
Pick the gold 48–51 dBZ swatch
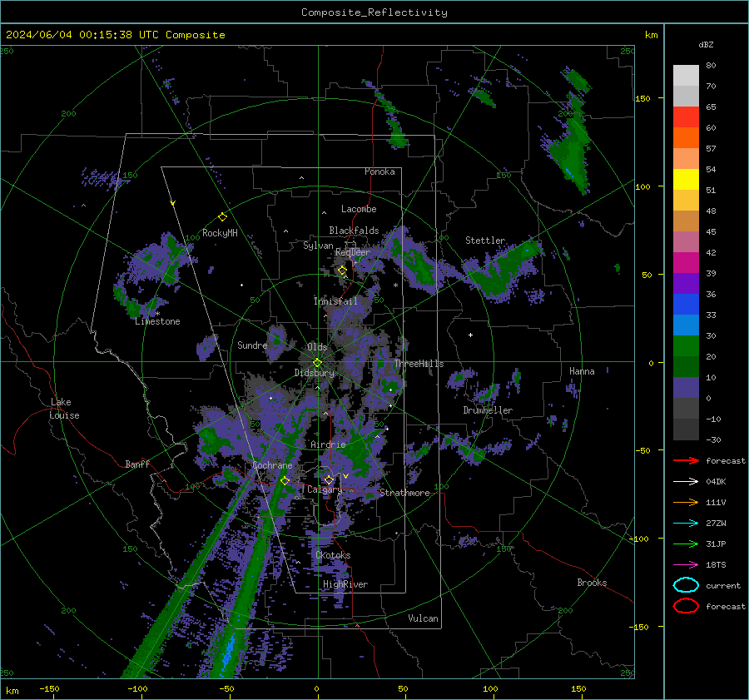[686, 201]
